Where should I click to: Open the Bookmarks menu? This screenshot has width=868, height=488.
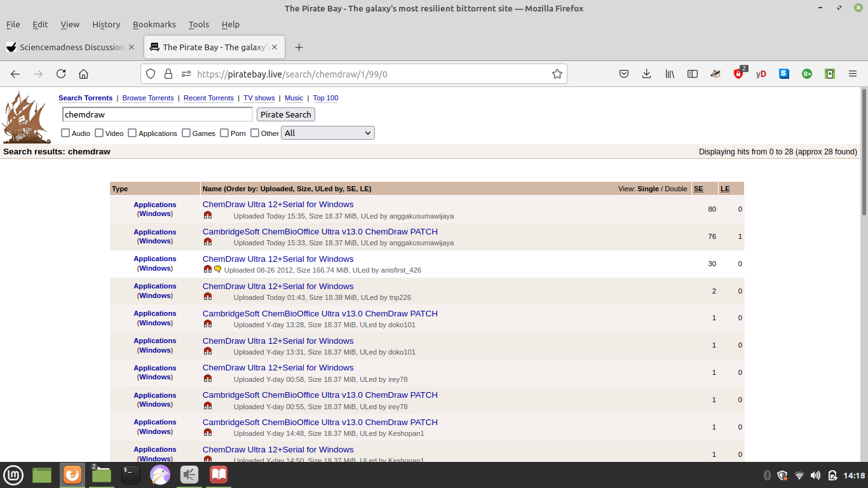[x=154, y=24]
